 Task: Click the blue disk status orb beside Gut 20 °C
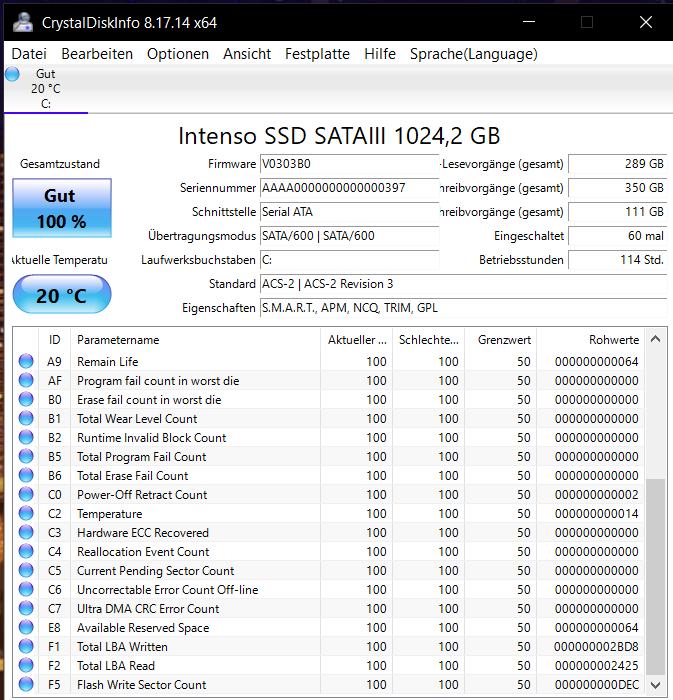(x=12, y=74)
